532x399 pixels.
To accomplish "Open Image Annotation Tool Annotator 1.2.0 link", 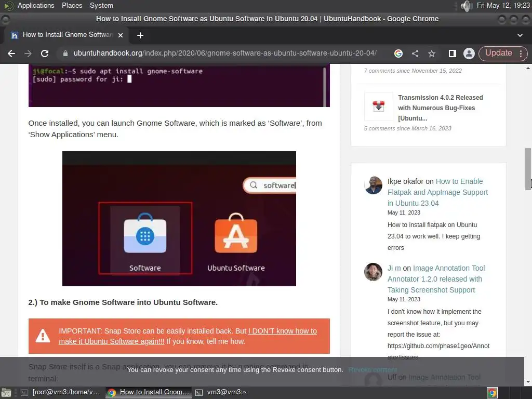I will [436, 279].
